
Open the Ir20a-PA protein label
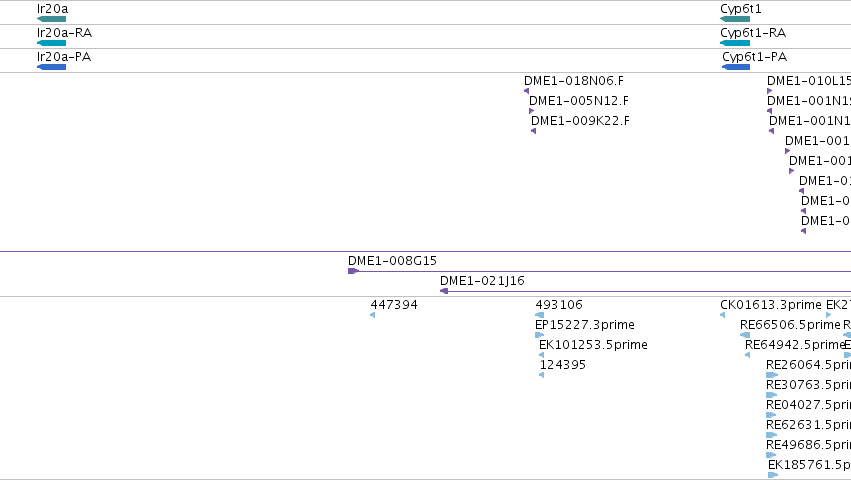(64, 56)
